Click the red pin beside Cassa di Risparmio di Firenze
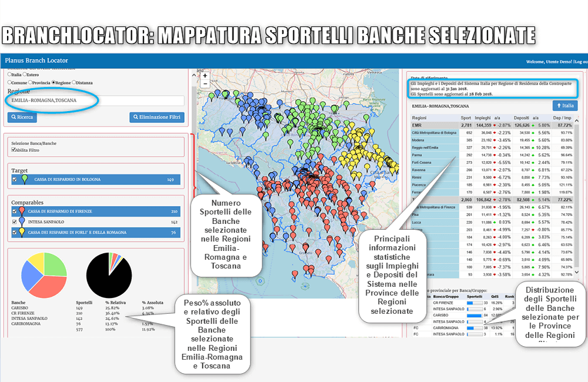 click(22, 212)
